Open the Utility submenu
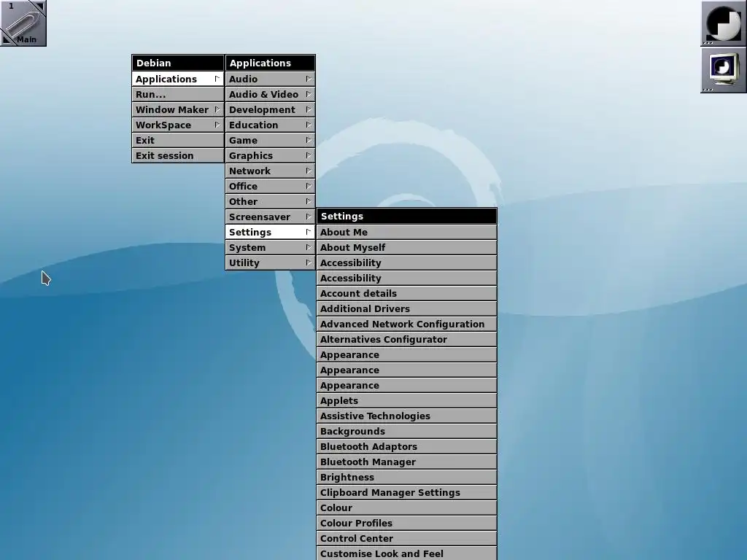The width and height of the screenshot is (747, 560). tap(270, 262)
